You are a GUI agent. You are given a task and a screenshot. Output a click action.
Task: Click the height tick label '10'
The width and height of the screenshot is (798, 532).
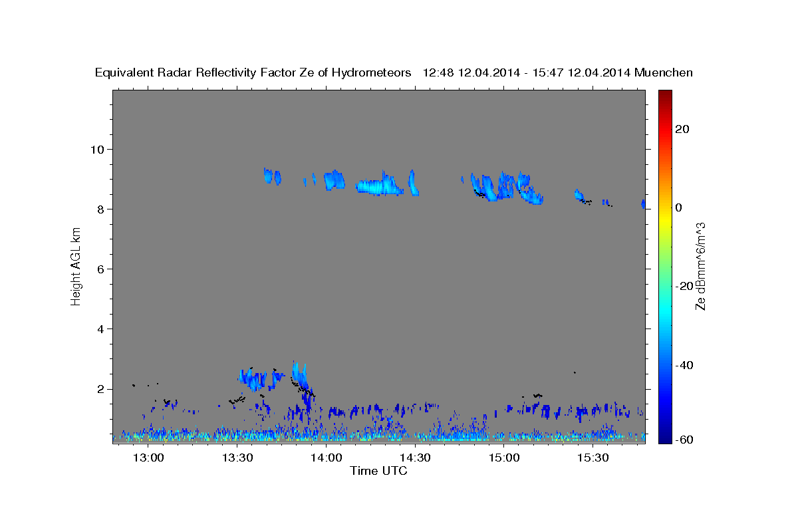[98, 149]
